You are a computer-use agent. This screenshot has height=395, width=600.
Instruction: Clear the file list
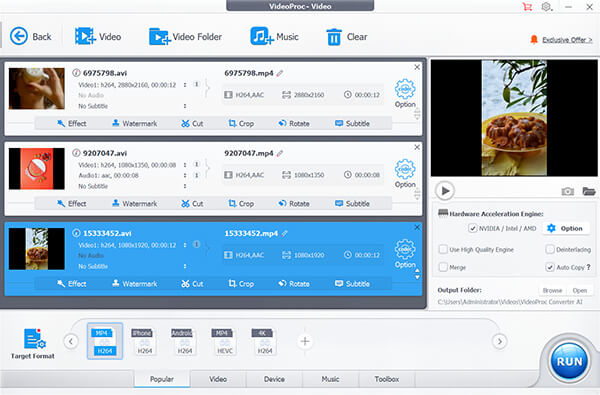pos(347,37)
